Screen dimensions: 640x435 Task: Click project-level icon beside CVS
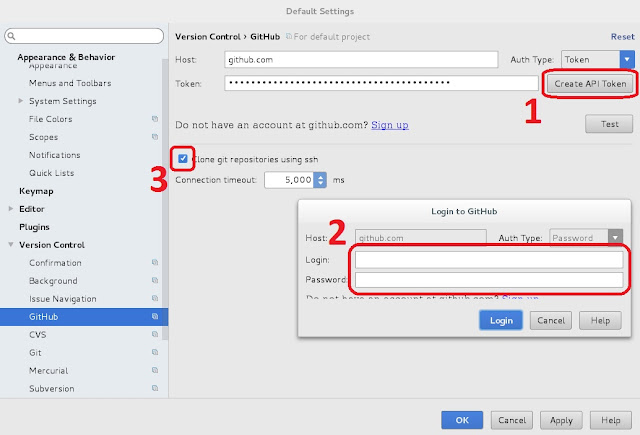pos(155,334)
